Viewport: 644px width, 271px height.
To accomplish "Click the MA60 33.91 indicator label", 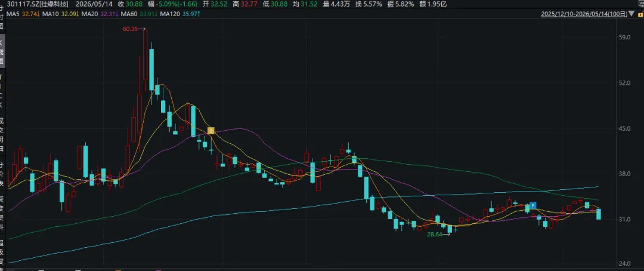I will pyautogui.click(x=138, y=14).
